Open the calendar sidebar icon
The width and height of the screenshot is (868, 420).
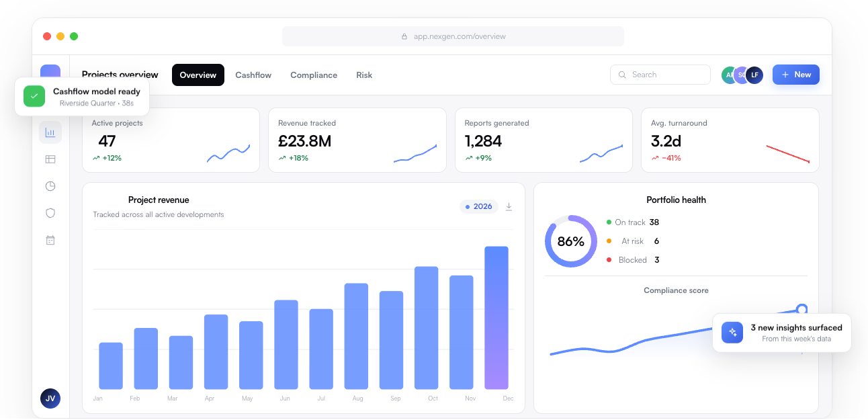[x=50, y=240]
